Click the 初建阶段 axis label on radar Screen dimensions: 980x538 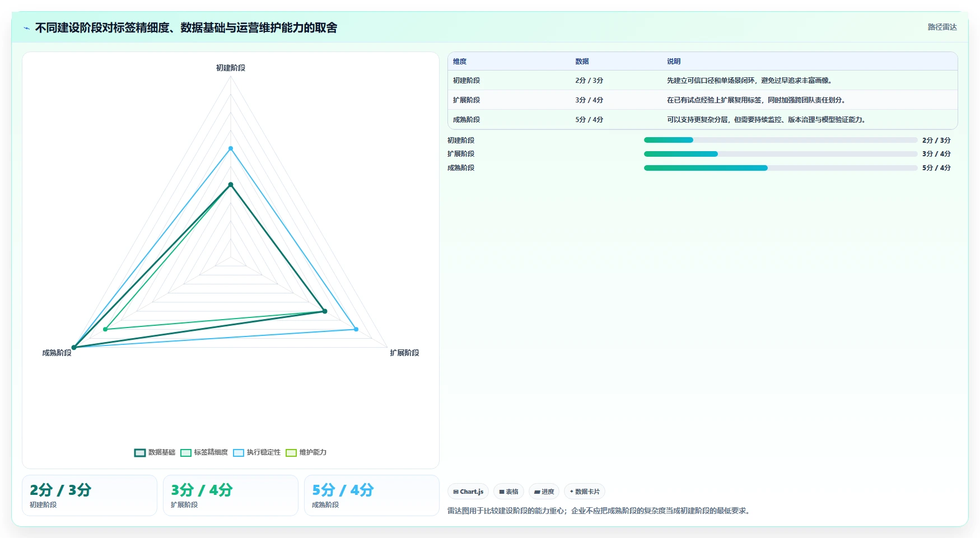tap(231, 68)
